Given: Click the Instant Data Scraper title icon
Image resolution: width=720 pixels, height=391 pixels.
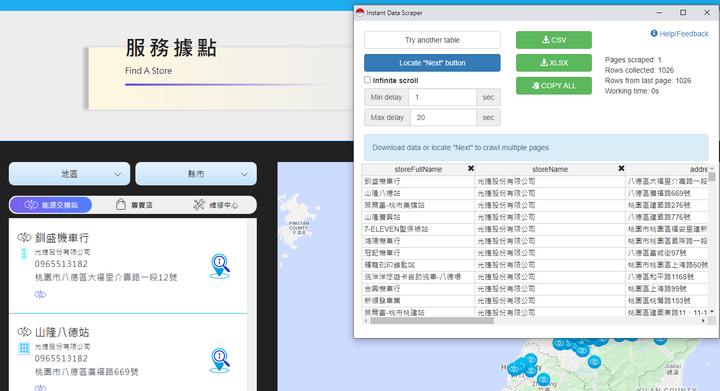Looking at the screenshot, I should pos(360,12).
